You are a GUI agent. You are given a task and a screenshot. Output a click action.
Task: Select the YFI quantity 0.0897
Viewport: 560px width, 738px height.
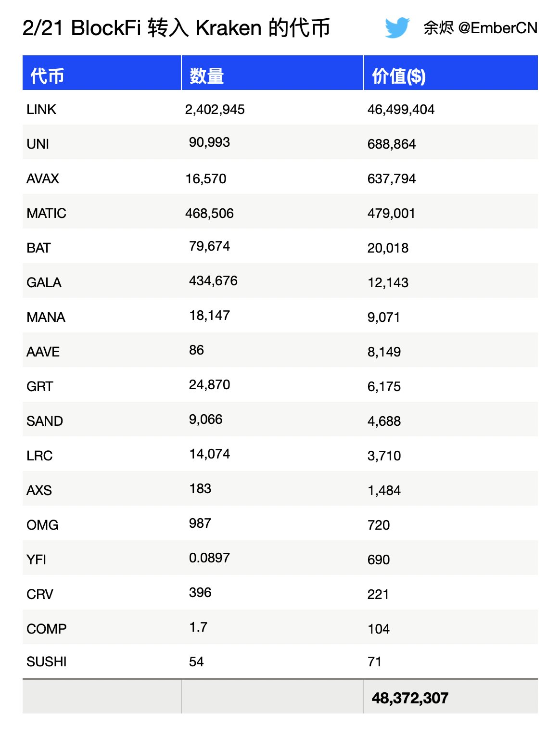[209, 558]
